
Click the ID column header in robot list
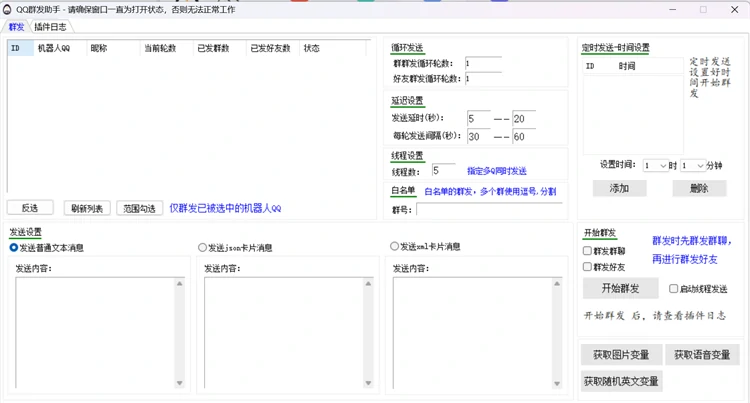coord(21,48)
